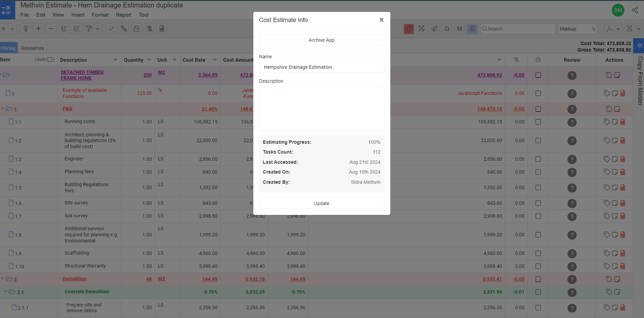Click the lightbulb dollar icon
The height and width of the screenshot is (318, 644).
[x=26, y=29]
